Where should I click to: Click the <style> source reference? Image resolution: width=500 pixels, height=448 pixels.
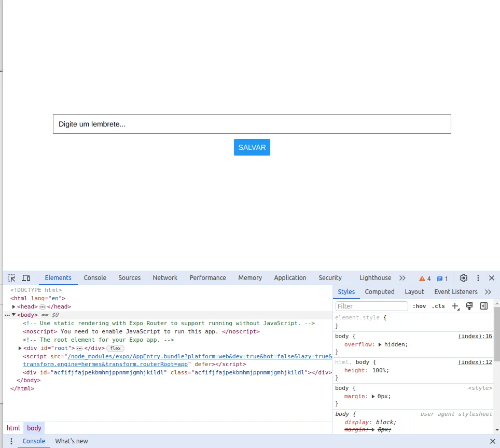click(480, 388)
